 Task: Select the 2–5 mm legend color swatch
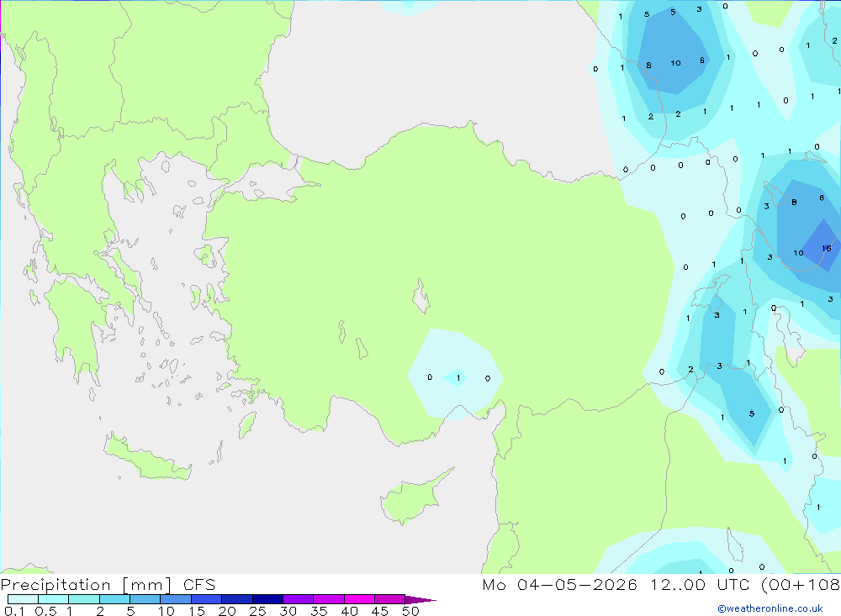tap(114, 599)
